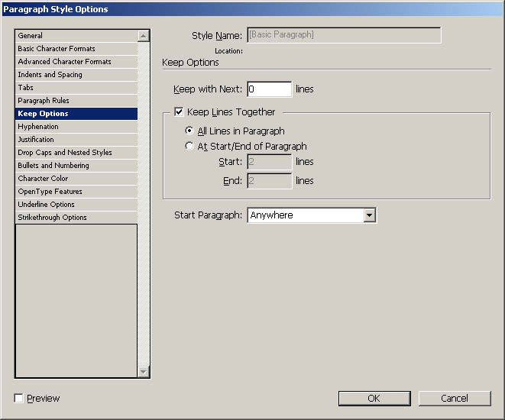The width and height of the screenshot is (505, 420).
Task: Uncheck Keep Lines Together checkbox
Action: [179, 111]
